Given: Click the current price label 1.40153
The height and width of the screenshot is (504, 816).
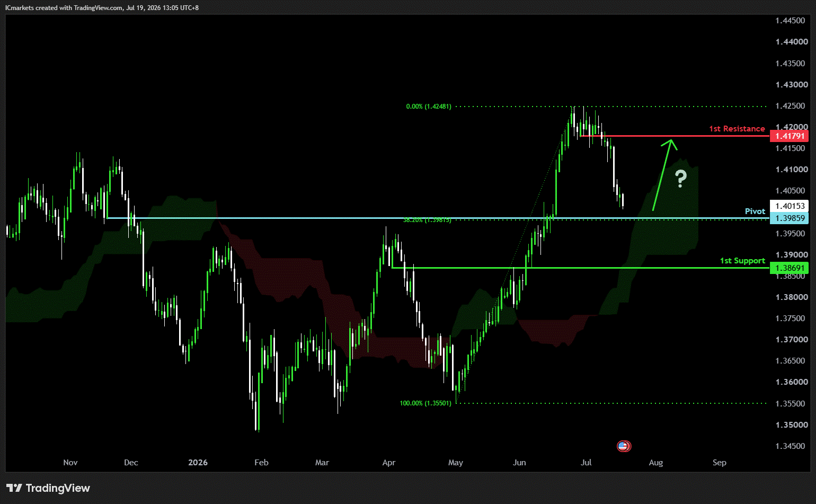Looking at the screenshot, I should pos(790,206).
